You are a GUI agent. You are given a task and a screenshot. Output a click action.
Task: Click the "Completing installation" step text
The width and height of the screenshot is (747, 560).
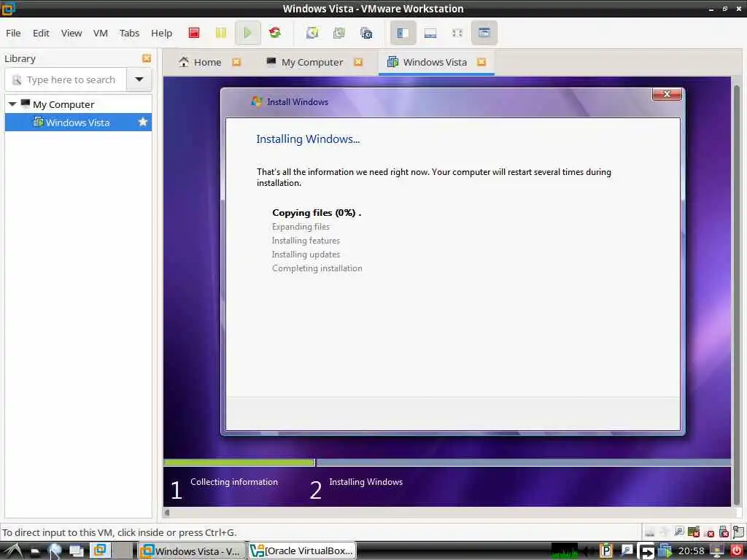pos(317,268)
